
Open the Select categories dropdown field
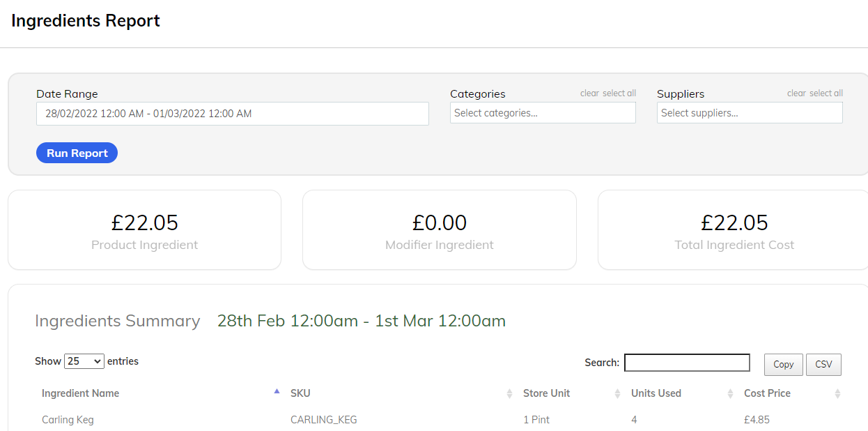click(x=543, y=113)
